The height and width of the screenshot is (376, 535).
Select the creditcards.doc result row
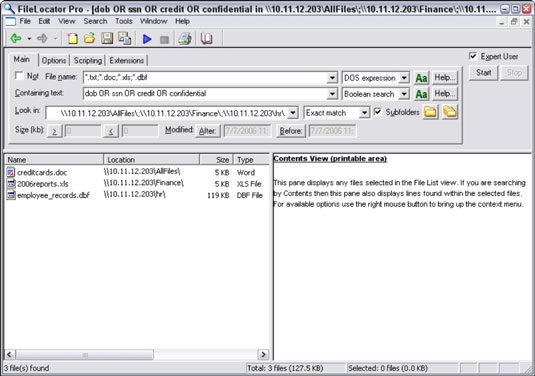point(137,172)
